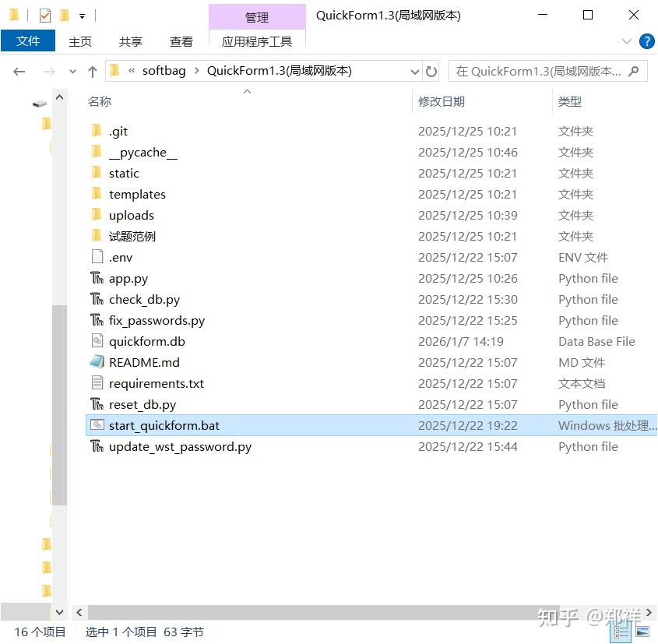Open the 文件 menu tab
Image resolution: width=658 pixels, height=644 pixels.
[28, 40]
